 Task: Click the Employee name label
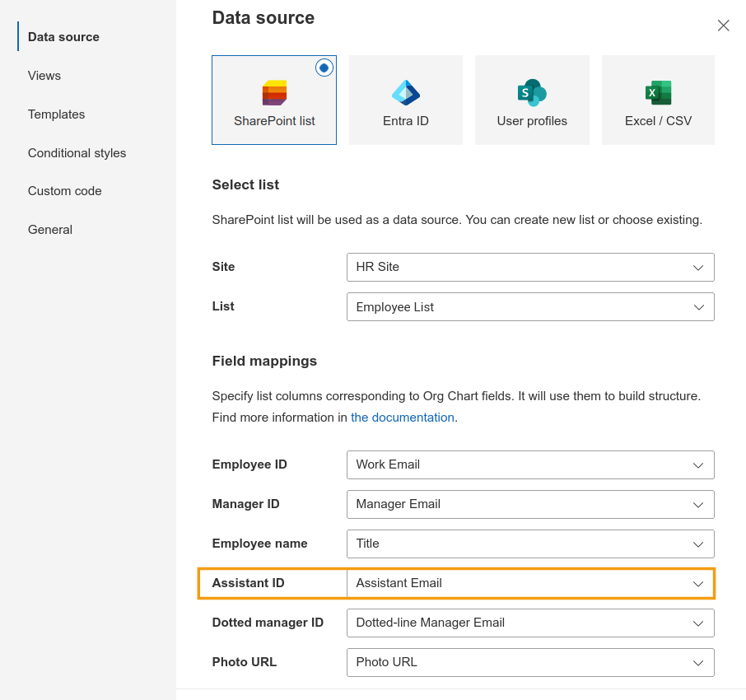(259, 544)
